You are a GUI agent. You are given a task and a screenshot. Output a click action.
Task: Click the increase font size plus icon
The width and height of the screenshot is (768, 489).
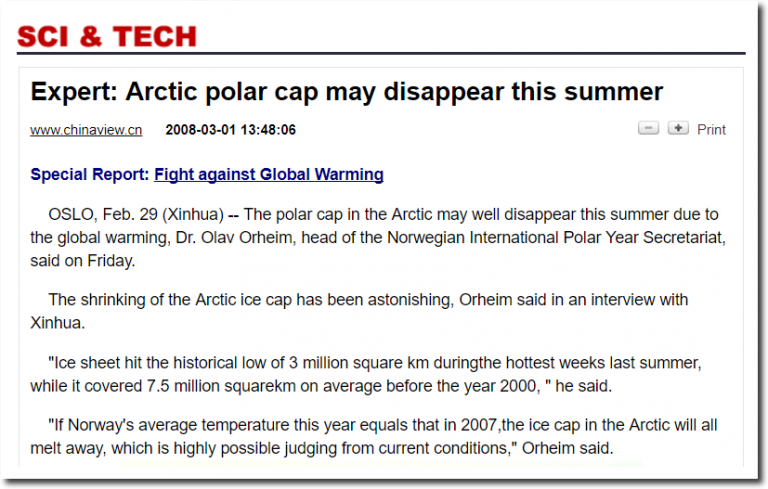click(x=678, y=128)
